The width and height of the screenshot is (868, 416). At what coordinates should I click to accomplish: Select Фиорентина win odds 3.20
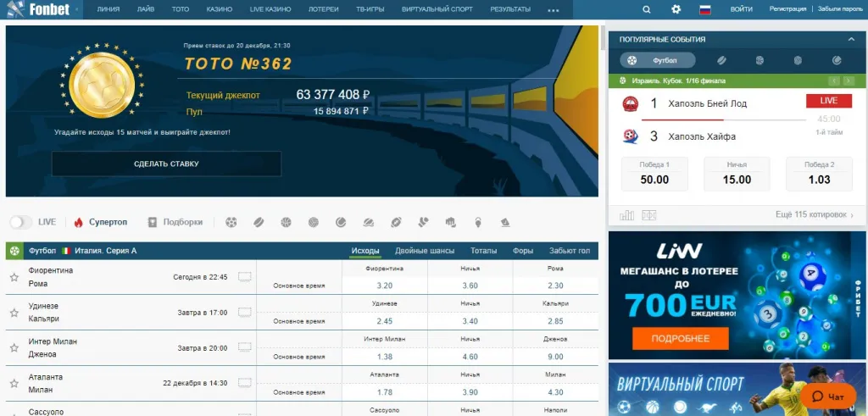384,286
